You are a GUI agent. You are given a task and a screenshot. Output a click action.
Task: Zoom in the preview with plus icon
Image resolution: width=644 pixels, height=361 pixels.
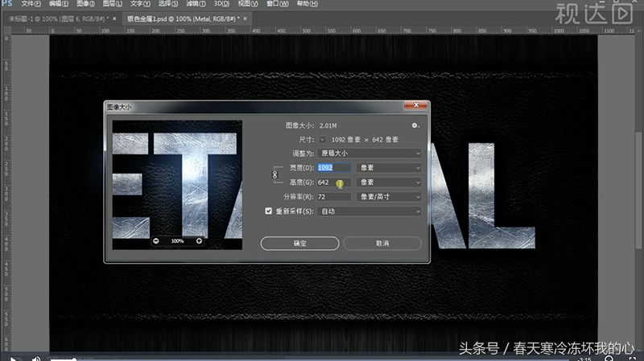pos(198,240)
